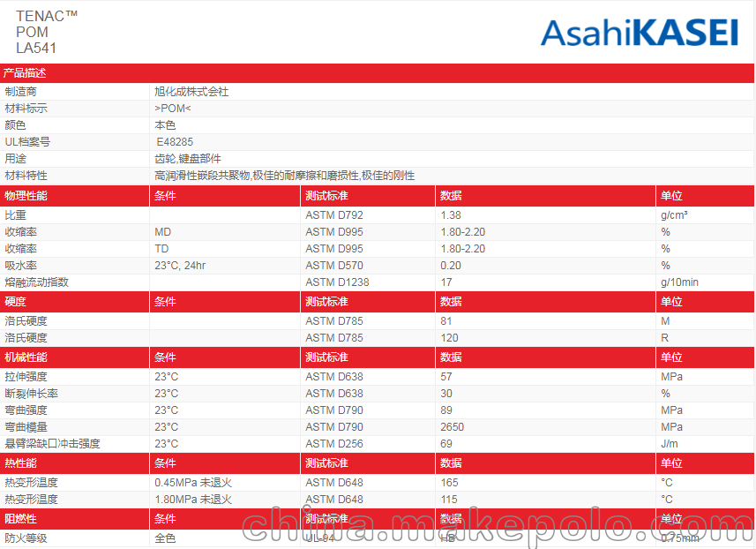Select the 悬臂梁缺口冲击强度 row label
The image size is (756, 549).
point(53,444)
